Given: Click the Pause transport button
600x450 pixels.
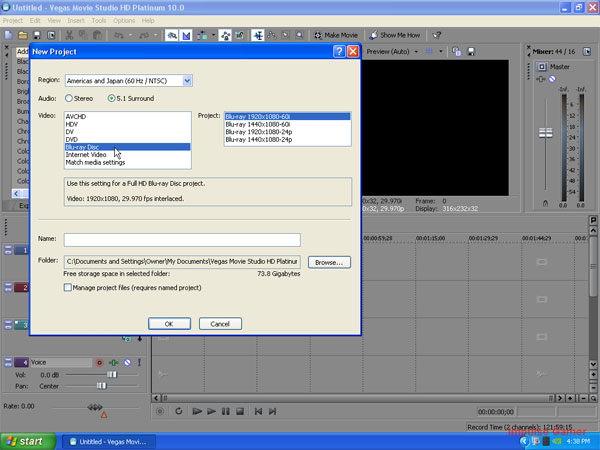Looking at the screenshot, I should [x=225, y=411].
